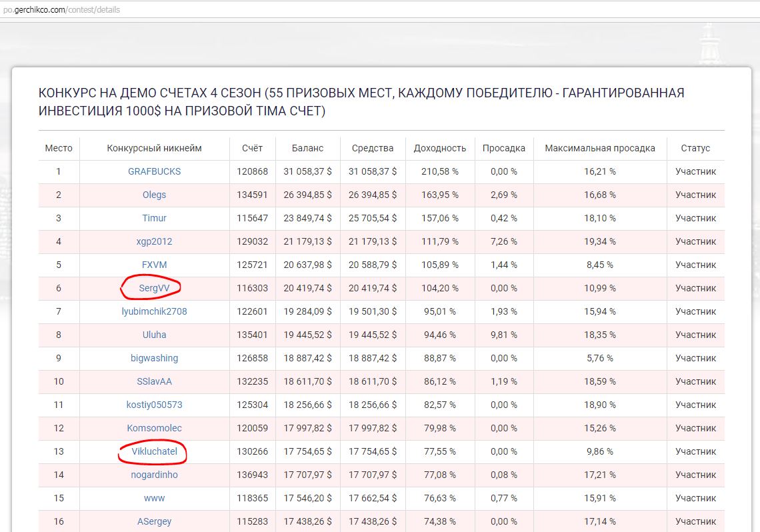Open the ASergey participant link

pos(154,521)
